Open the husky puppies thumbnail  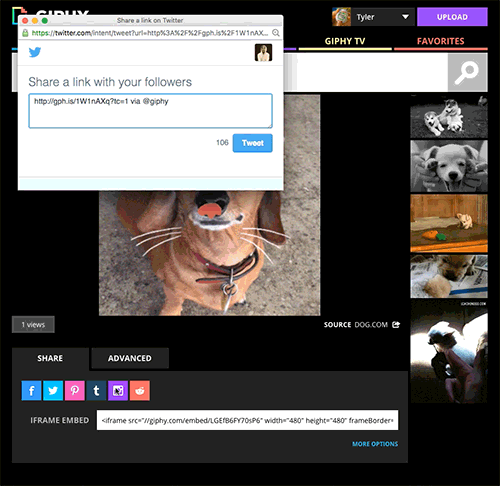[449, 117]
